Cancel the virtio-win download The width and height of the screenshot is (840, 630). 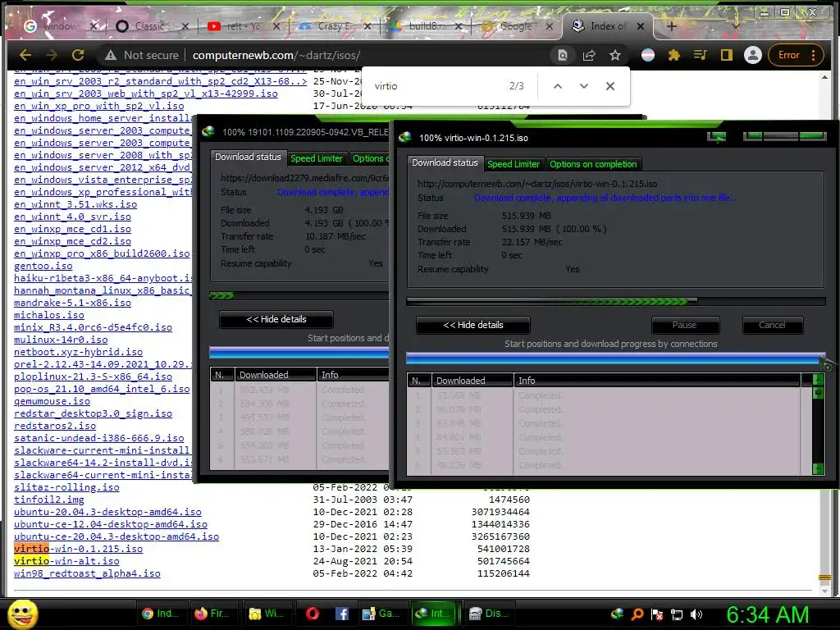772,325
